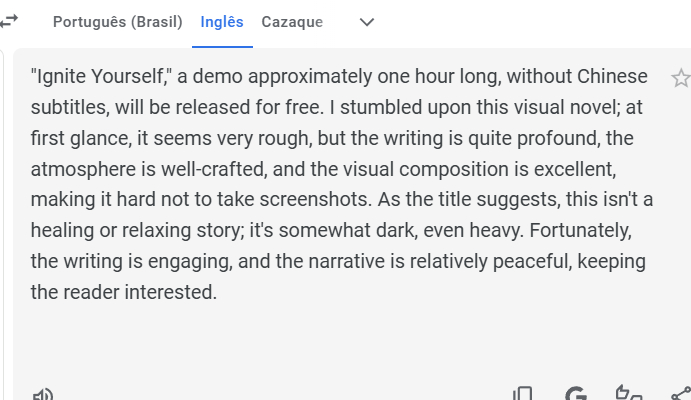Listen to the translated text
Viewport: 691px width, 400px height.
tap(42, 395)
